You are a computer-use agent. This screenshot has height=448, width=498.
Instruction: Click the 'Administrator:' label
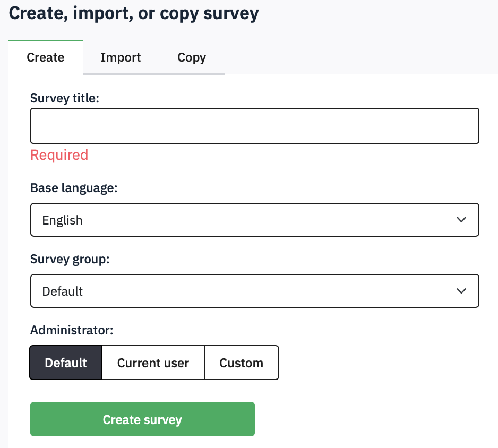pos(72,330)
